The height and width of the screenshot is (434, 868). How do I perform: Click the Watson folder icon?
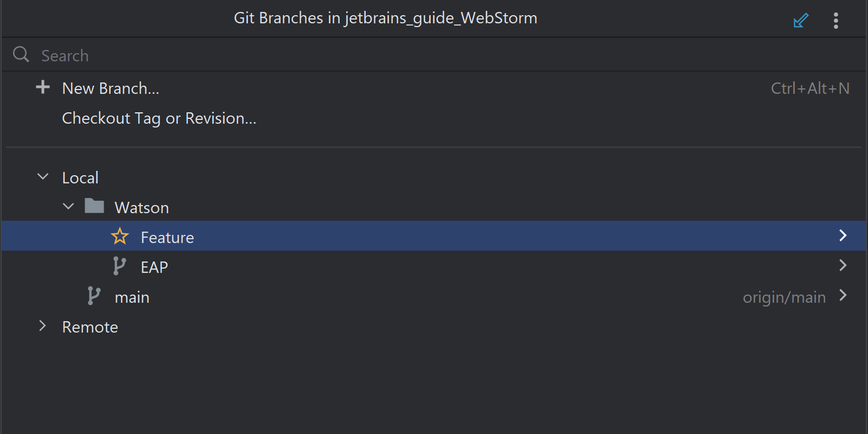click(94, 206)
